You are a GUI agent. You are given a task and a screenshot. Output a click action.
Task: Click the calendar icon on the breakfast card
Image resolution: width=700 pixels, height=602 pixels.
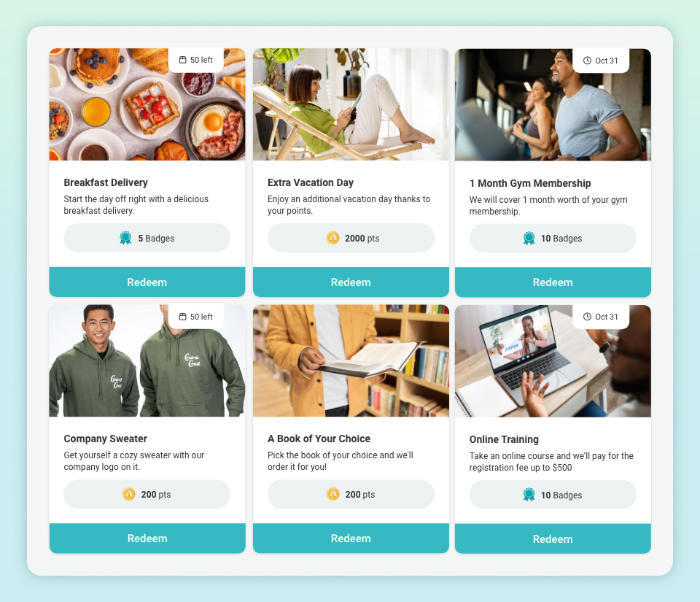182,60
